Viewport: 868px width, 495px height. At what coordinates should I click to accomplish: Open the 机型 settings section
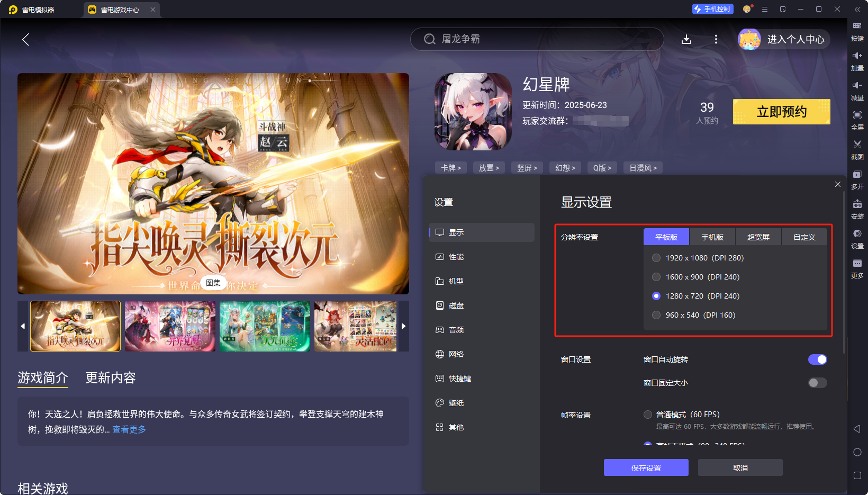(x=482, y=281)
